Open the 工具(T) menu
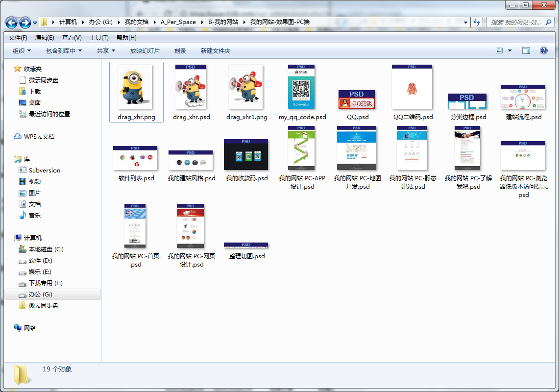Viewport: 559px width, 392px height. click(x=99, y=38)
